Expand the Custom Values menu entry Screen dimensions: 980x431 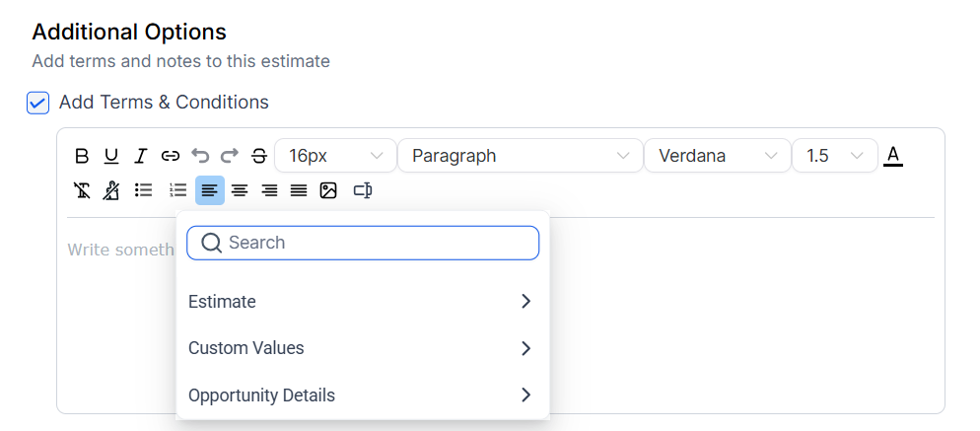point(361,348)
